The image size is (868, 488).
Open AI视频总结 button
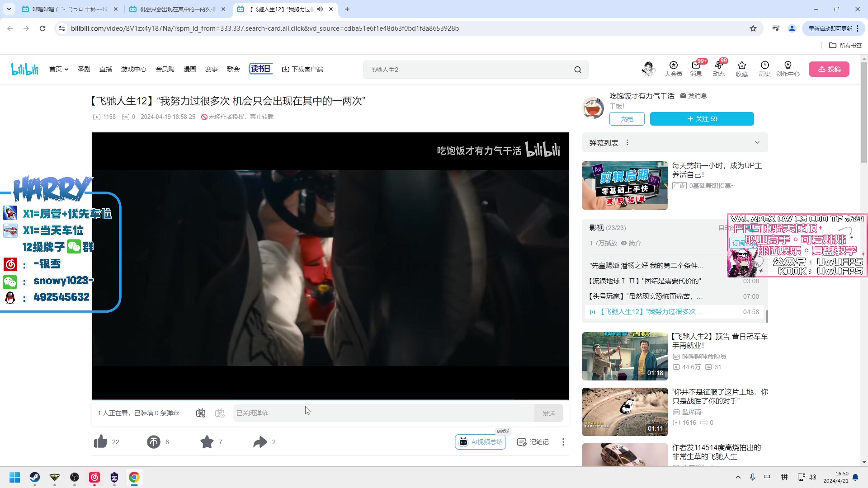[x=480, y=442]
